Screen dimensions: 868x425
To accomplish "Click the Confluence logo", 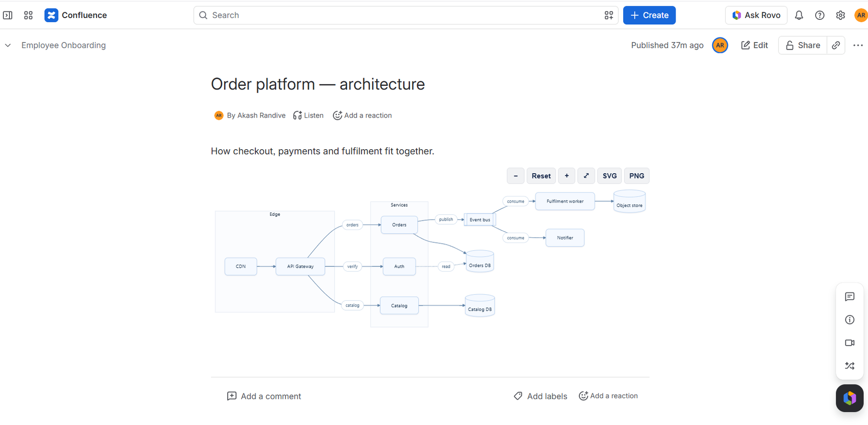I will tap(75, 15).
